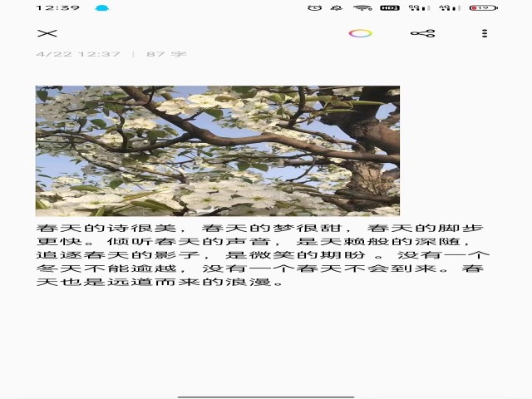The width and height of the screenshot is (532, 399).
Task: Tap the Wi-Fi status icon
Action: (x=362, y=7)
